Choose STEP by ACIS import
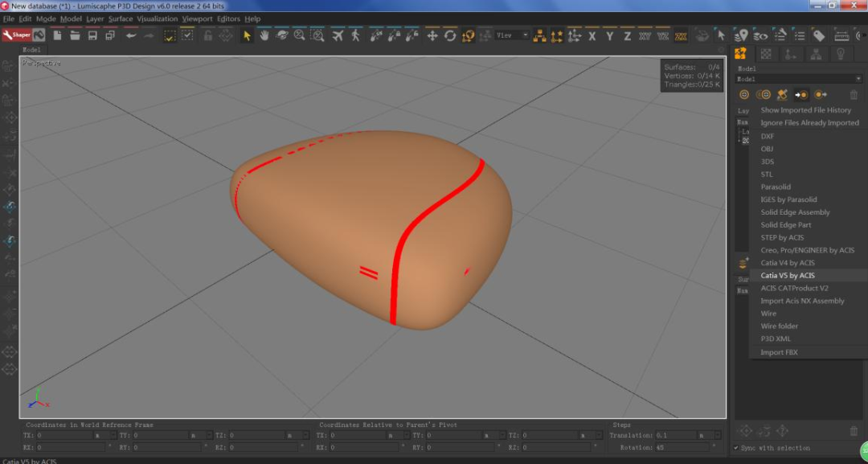Viewport: 868px width, 464px height. tap(782, 237)
